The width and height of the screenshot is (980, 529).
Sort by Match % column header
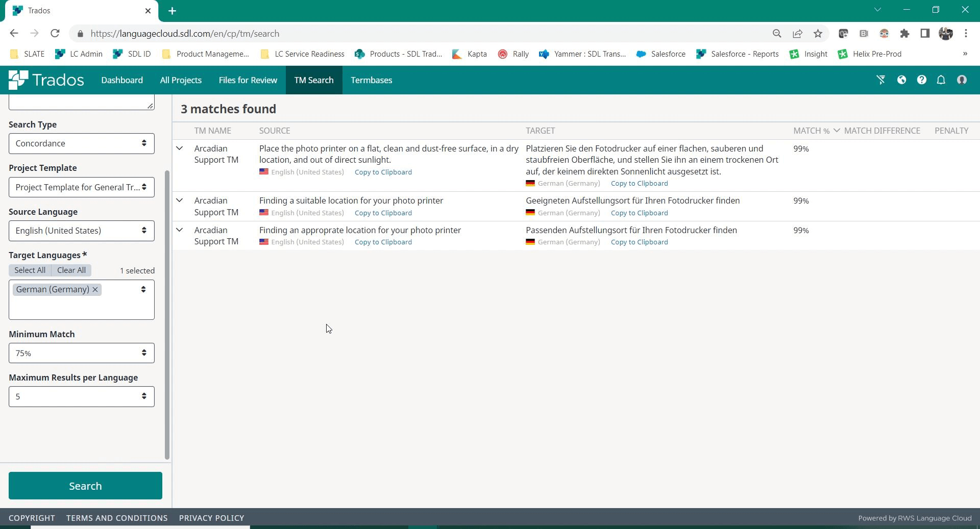[x=812, y=131]
